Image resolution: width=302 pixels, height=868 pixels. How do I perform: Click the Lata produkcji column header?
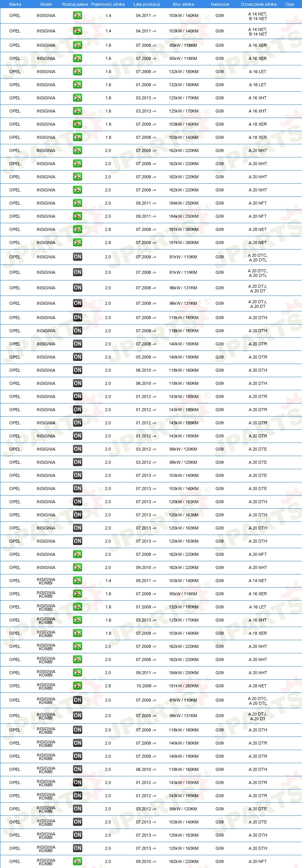pos(147,4)
